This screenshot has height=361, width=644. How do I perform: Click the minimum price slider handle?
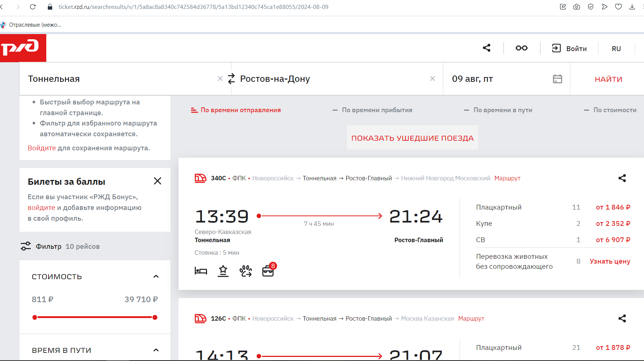(x=35, y=317)
